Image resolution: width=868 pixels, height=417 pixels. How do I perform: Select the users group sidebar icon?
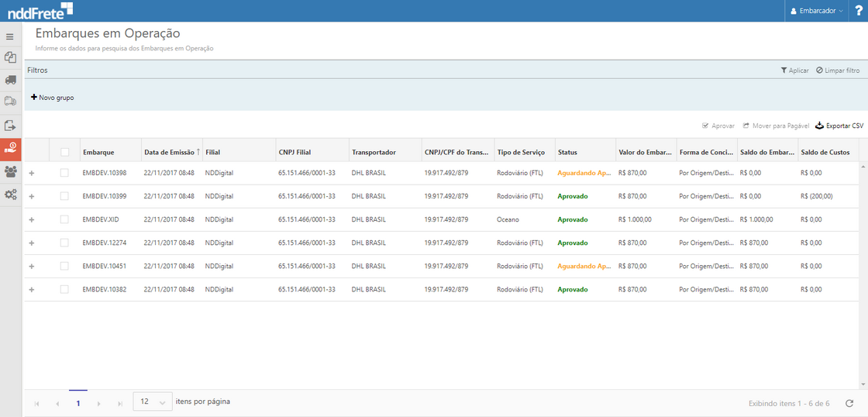pos(10,171)
